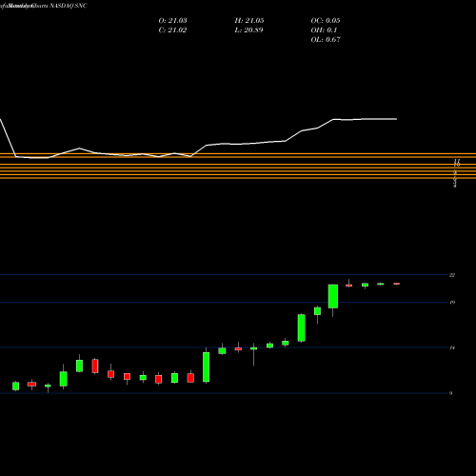This screenshot has width=476, height=476.
Task: Select the open price value O: 21.03
Action: click(x=172, y=21)
